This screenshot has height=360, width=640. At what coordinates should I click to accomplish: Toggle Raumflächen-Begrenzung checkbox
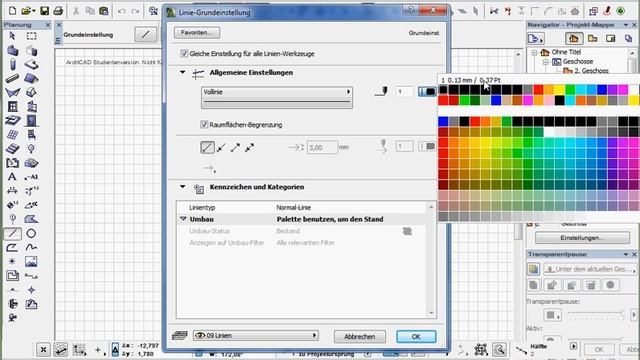[204, 124]
